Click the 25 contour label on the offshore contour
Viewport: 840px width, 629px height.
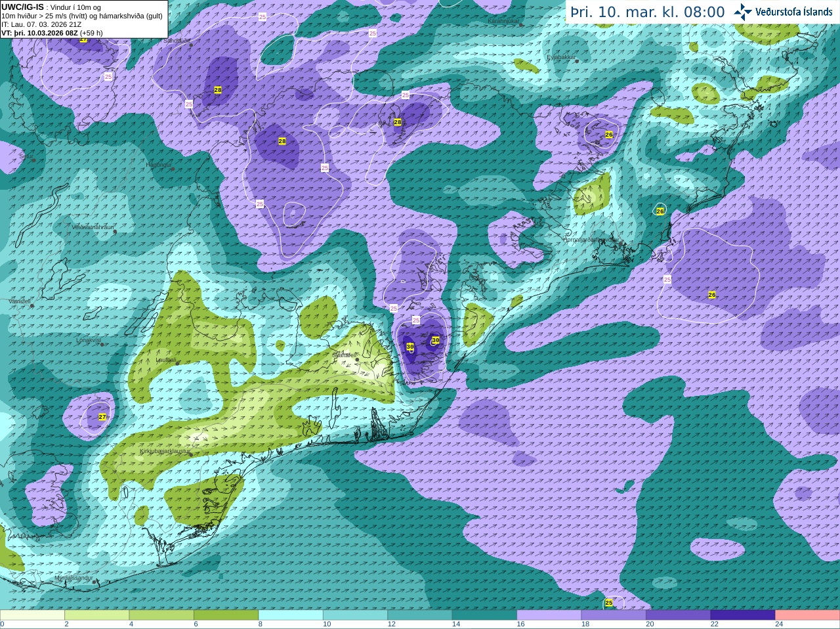coord(667,280)
